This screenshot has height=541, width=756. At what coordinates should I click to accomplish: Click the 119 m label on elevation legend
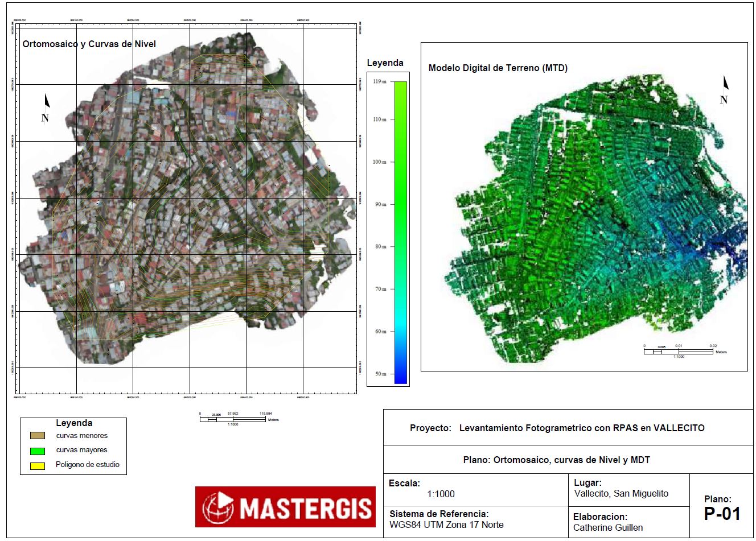point(379,82)
